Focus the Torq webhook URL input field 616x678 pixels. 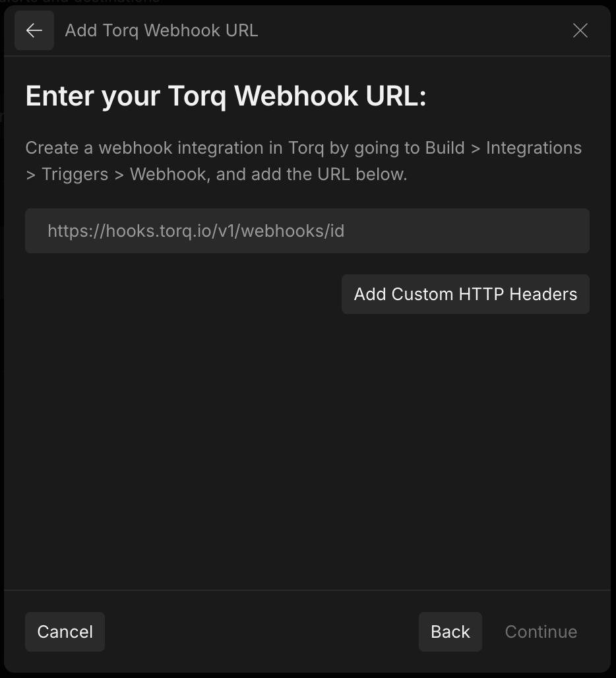pos(307,231)
